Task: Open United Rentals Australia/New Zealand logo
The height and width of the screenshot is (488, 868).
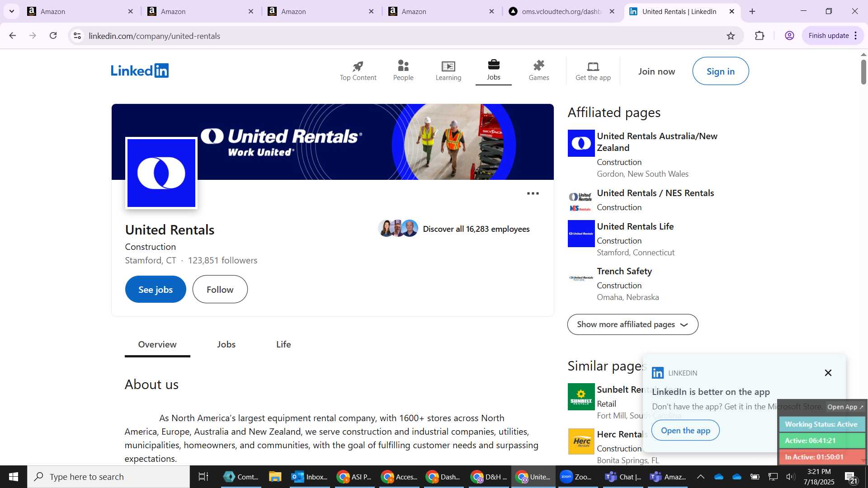Action: pyautogui.click(x=581, y=143)
